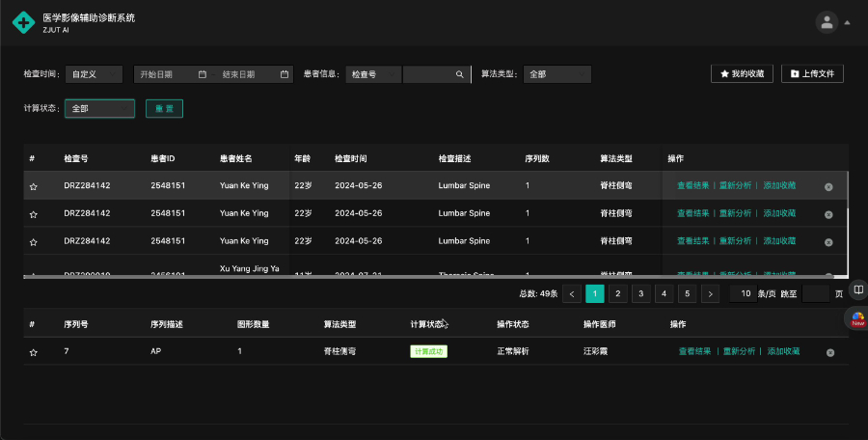Star the third DRZ284142 row
Viewport: 868px width, 440px height.
[33, 242]
